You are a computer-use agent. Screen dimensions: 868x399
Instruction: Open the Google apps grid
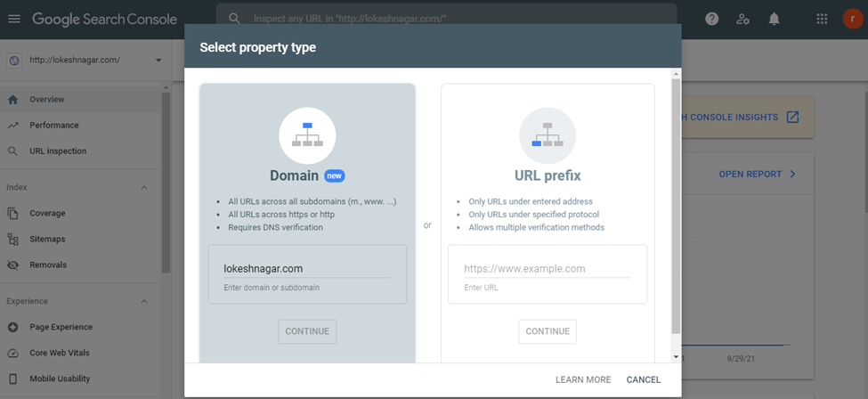pyautogui.click(x=822, y=19)
